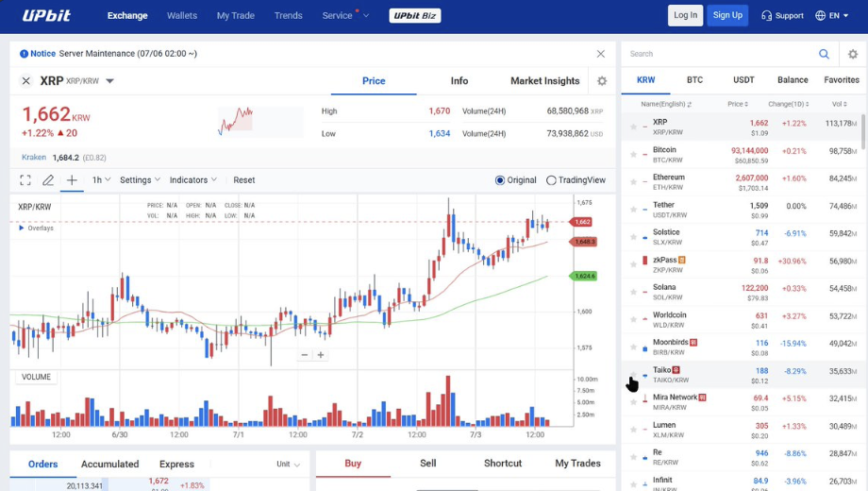The height and width of the screenshot is (491, 868).
Task: Sort markets by Name(English)
Action: [666, 104]
